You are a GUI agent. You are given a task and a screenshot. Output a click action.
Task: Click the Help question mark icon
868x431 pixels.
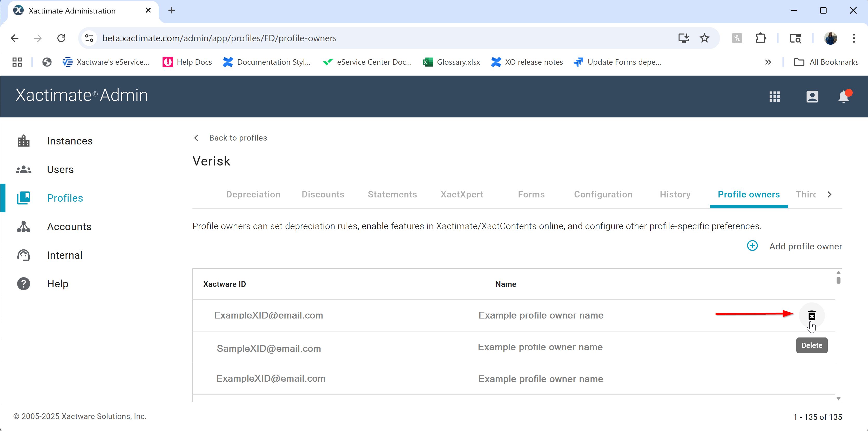click(x=24, y=284)
